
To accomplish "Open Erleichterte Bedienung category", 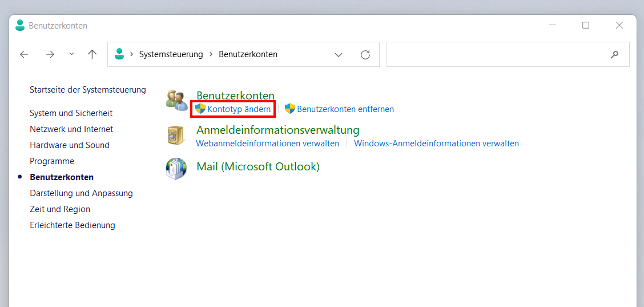I will coord(73,225).
